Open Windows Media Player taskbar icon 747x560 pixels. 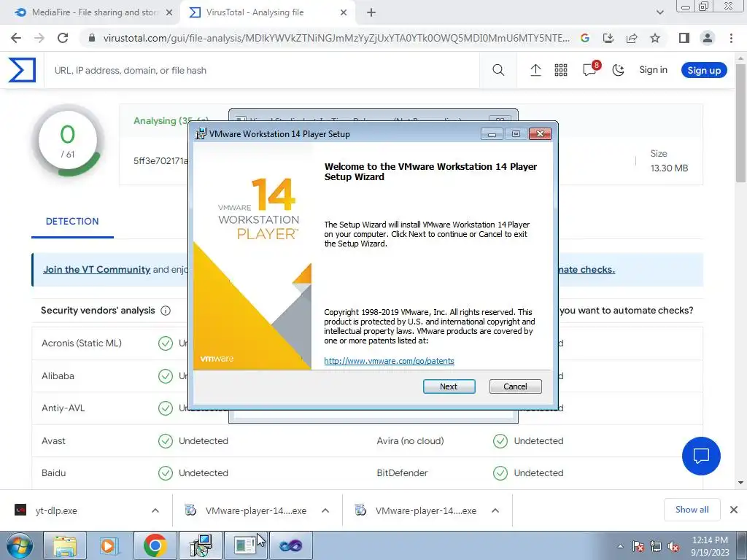pyautogui.click(x=109, y=545)
